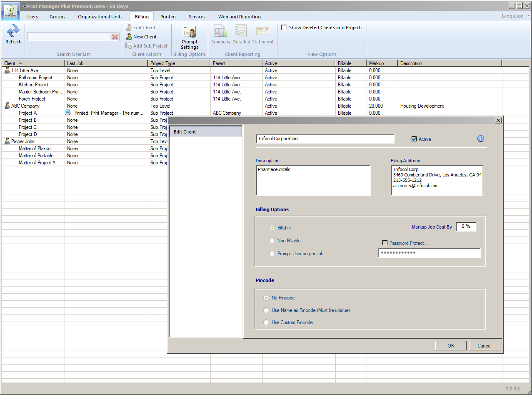Select Edit Client in dialog sidebar
532x395 pixels.
click(205, 132)
